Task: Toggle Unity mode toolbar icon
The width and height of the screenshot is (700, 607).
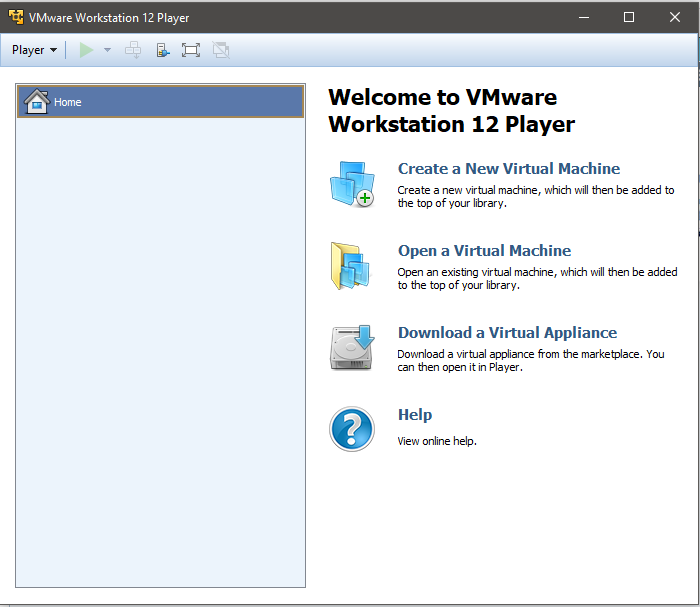Action: 221,50
